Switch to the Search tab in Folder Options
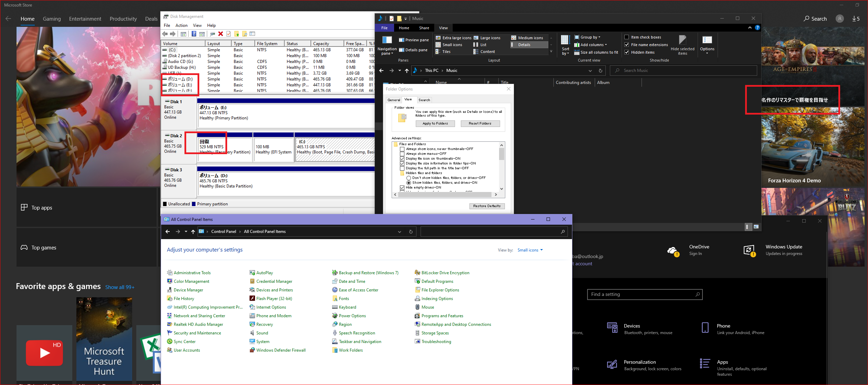 click(424, 100)
